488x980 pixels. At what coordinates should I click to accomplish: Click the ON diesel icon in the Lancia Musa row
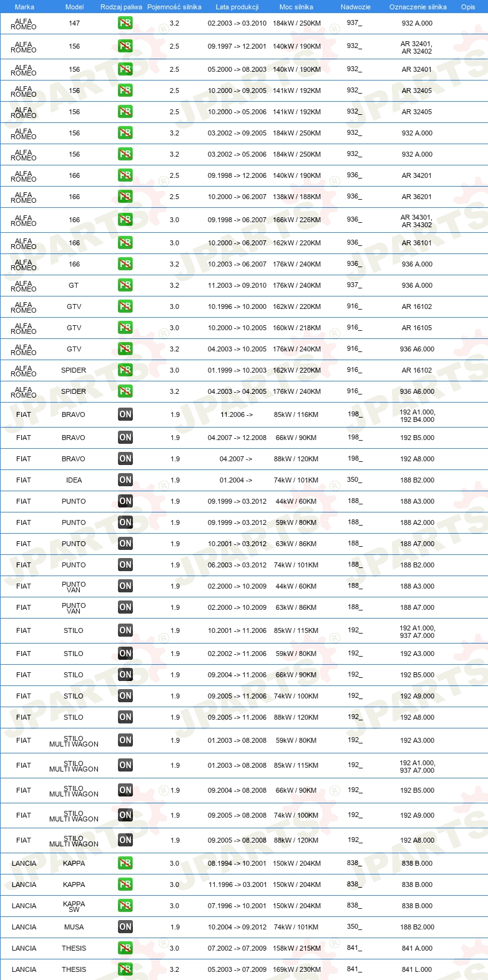pos(125,927)
